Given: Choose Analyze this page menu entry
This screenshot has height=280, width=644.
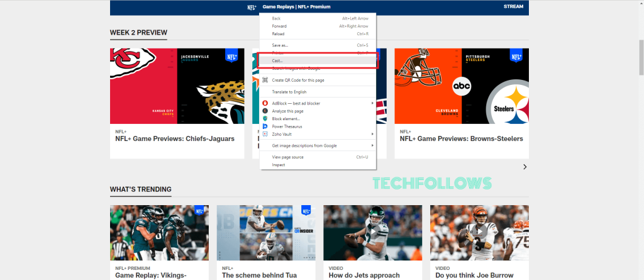Looking at the screenshot, I should pyautogui.click(x=318, y=111).
